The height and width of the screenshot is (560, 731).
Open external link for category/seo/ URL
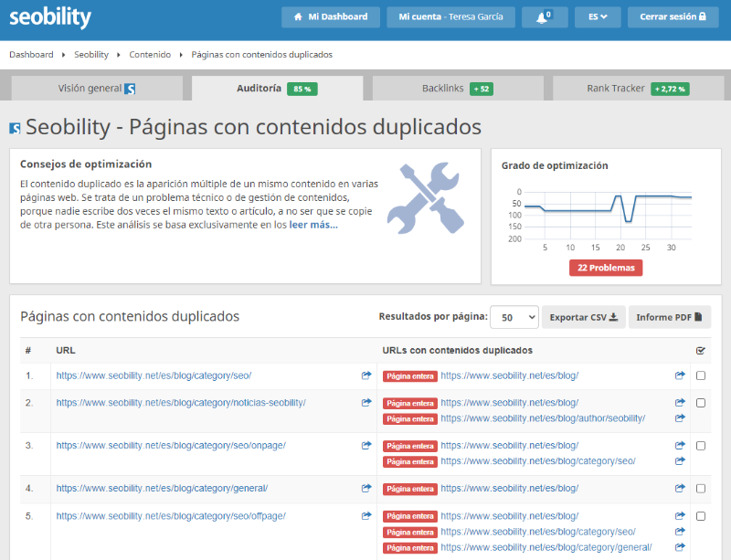(x=366, y=375)
